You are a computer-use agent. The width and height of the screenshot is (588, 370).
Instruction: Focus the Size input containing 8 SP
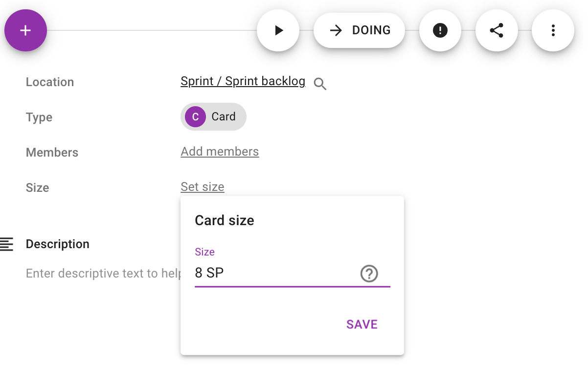[274, 273]
